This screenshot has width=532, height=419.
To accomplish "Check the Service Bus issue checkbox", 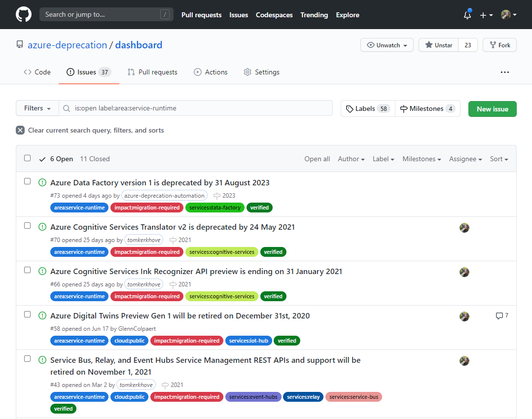I will point(28,359).
